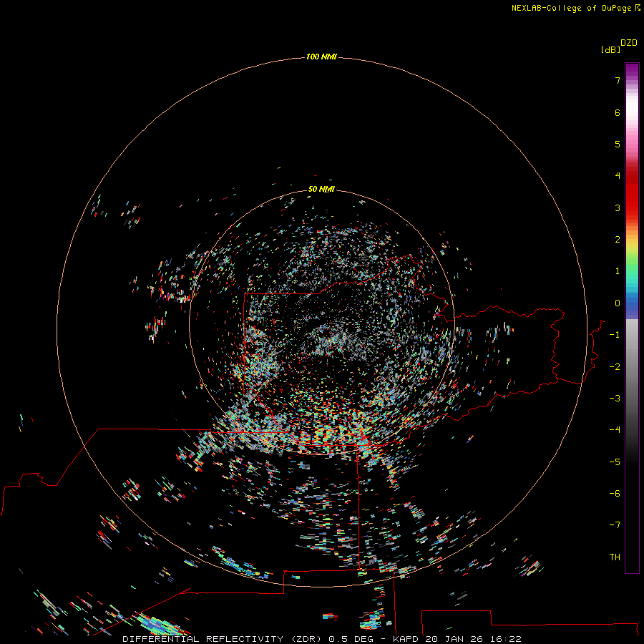The height and width of the screenshot is (644, 644).
Task: Click the 50 NMI range ring label
Action: (x=321, y=189)
